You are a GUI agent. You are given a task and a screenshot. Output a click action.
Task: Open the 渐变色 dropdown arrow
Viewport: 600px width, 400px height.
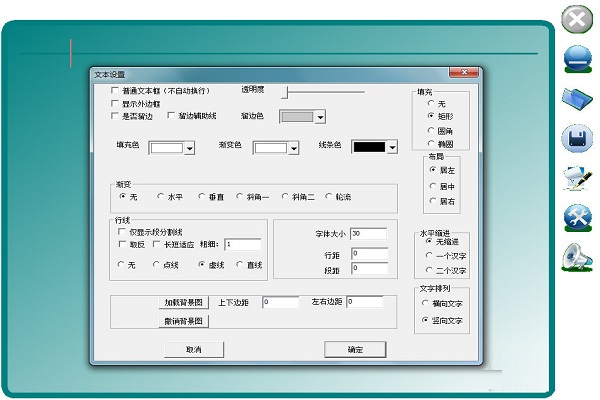tap(294, 148)
